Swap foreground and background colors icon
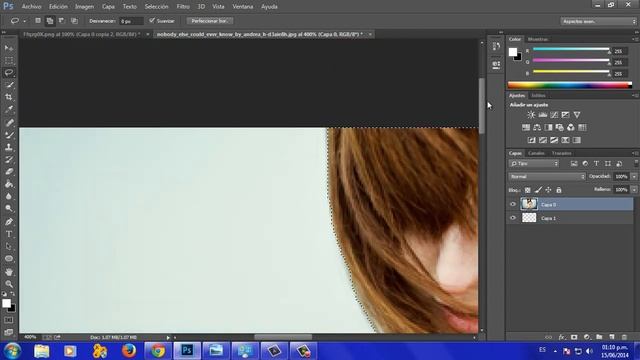This screenshot has width=640, height=360. click(13, 294)
